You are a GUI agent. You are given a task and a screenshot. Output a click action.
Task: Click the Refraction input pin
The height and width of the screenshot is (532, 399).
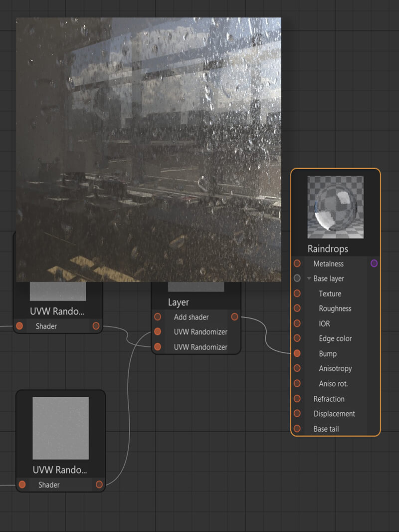tap(297, 399)
